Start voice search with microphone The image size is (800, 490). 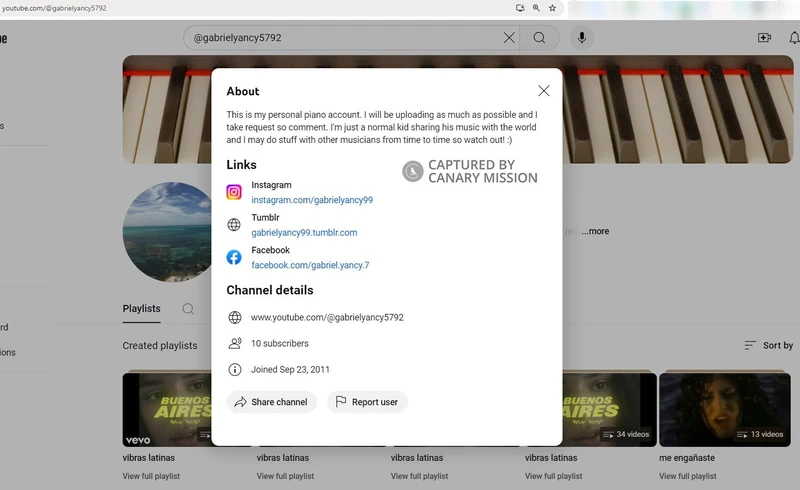coord(581,38)
